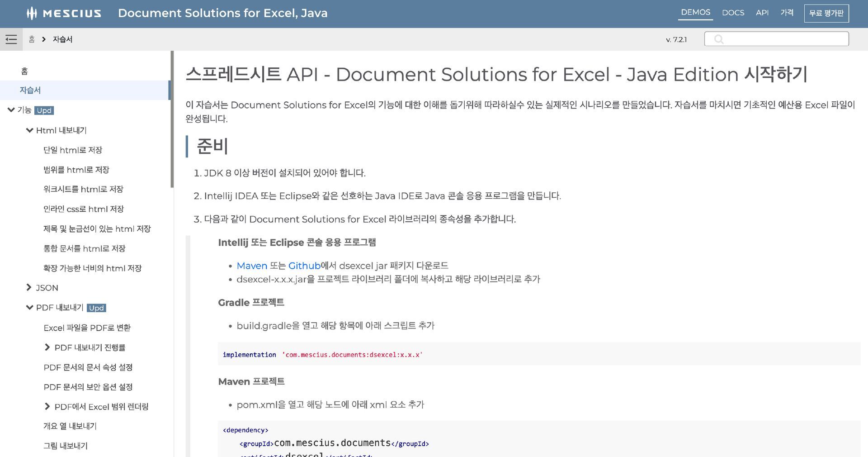This screenshot has height=457, width=868.
Task: Open 인라인 css로 html 저장 demo
Action: tap(84, 209)
